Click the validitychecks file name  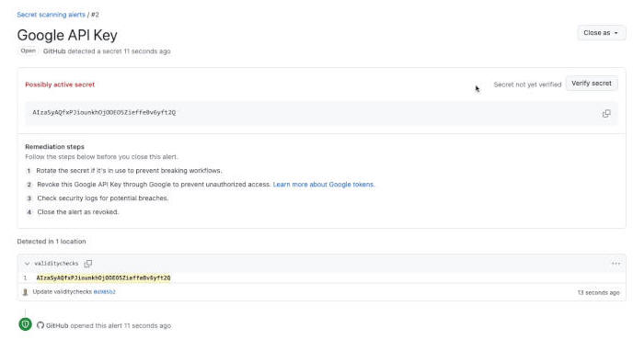(x=56, y=264)
